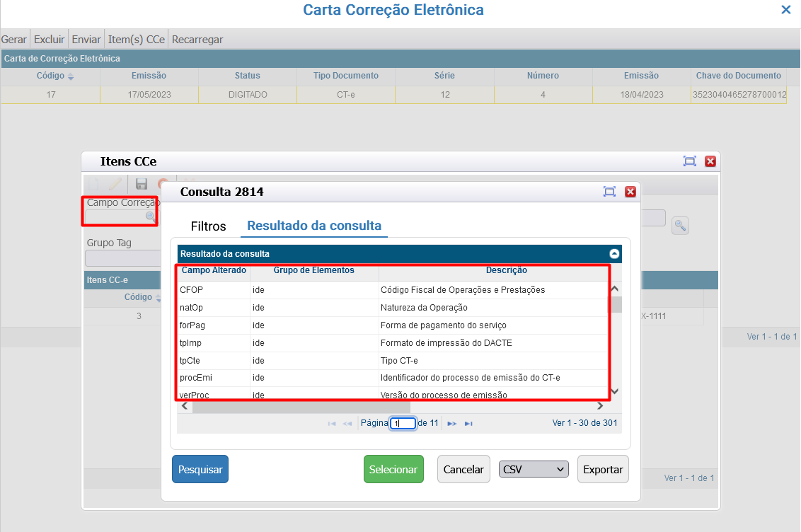Open the Resultado da consulta tab
This screenshot has height=532, width=801.
tap(313, 226)
